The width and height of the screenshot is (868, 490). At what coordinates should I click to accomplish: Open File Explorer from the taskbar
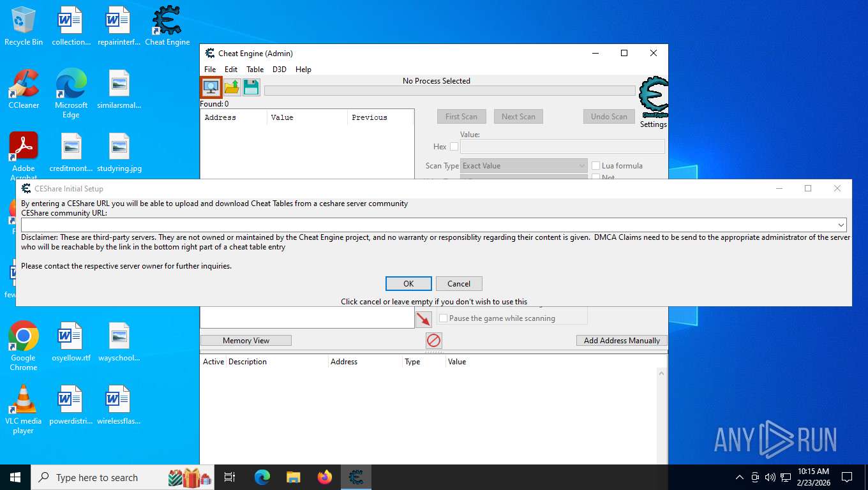point(294,477)
